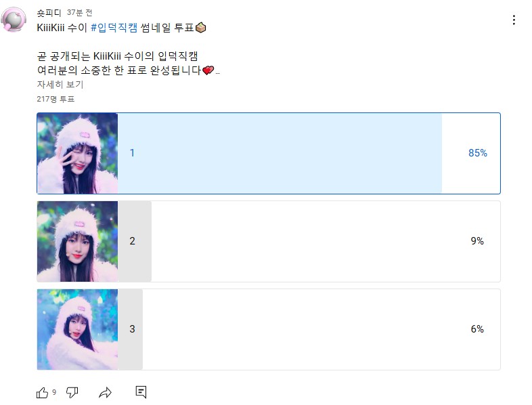Open the #입덕직캠 hashtag link
Viewport: 532px width, 405px height.
(114, 28)
